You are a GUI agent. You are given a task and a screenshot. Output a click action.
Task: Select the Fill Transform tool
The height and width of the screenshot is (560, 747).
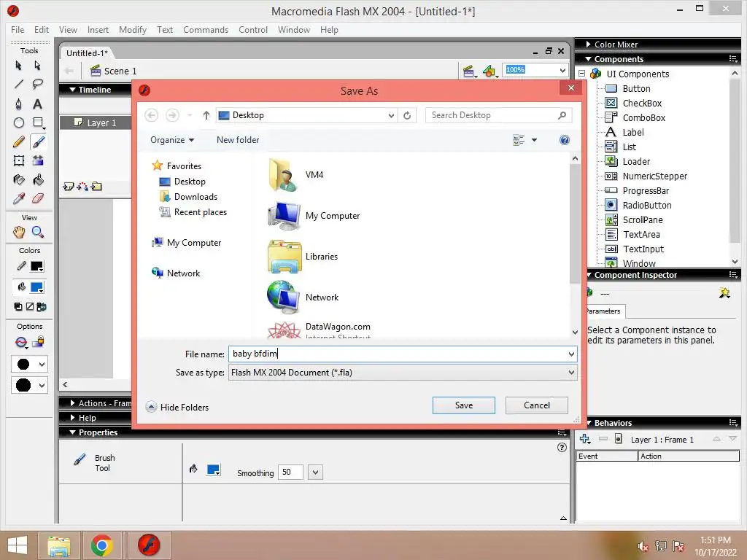38,160
